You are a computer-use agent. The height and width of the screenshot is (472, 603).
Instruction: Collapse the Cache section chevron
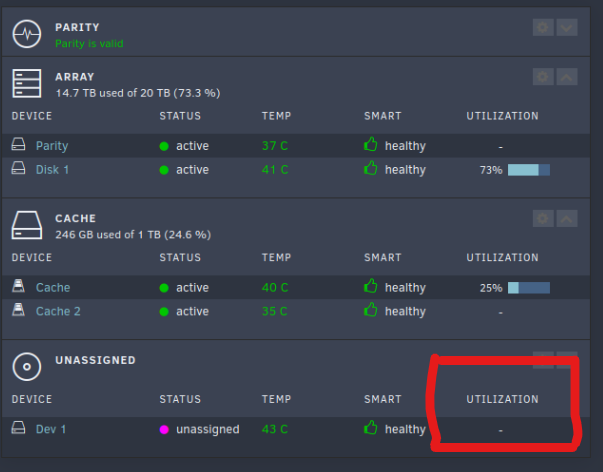566,218
